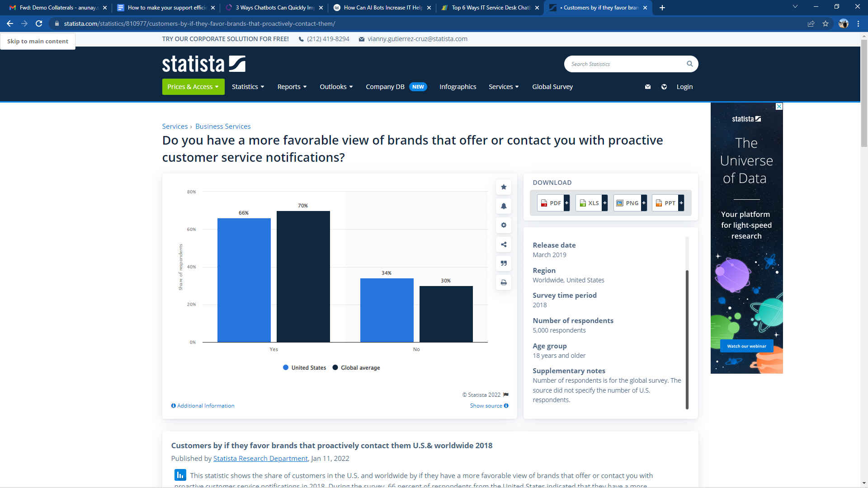Switch to 3 Ways Chatbots browser tab
This screenshot has height=488, width=868.
[274, 8]
